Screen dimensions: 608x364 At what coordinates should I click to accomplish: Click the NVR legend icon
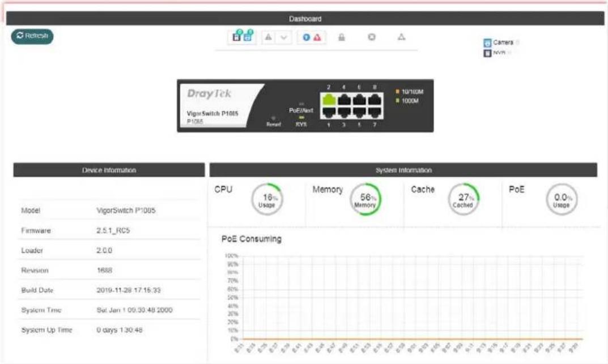(x=487, y=53)
